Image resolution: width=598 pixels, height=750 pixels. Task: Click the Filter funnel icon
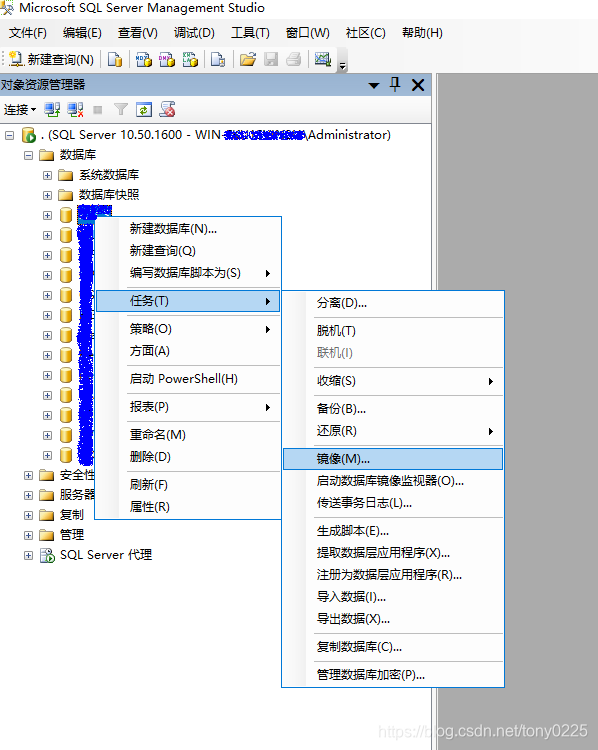pos(121,110)
